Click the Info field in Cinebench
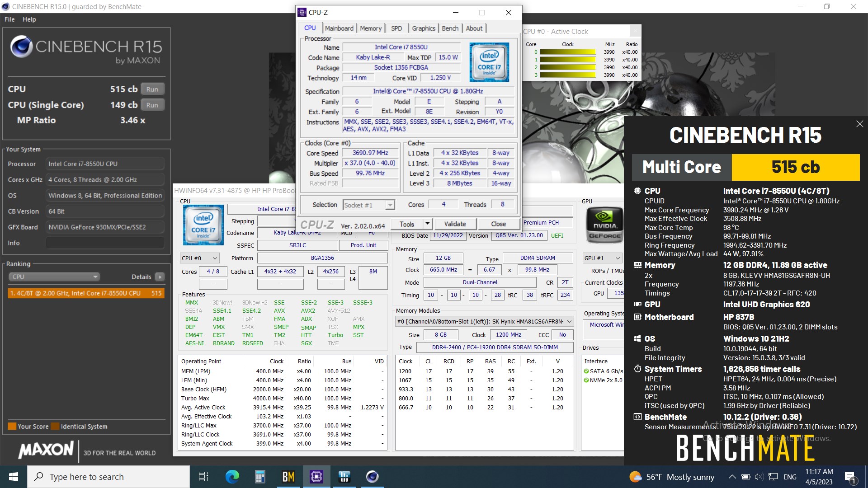This screenshot has width=868, height=488. pyautogui.click(x=105, y=243)
